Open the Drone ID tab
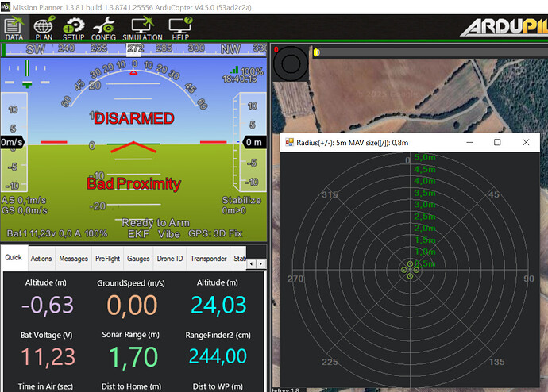 169,258
